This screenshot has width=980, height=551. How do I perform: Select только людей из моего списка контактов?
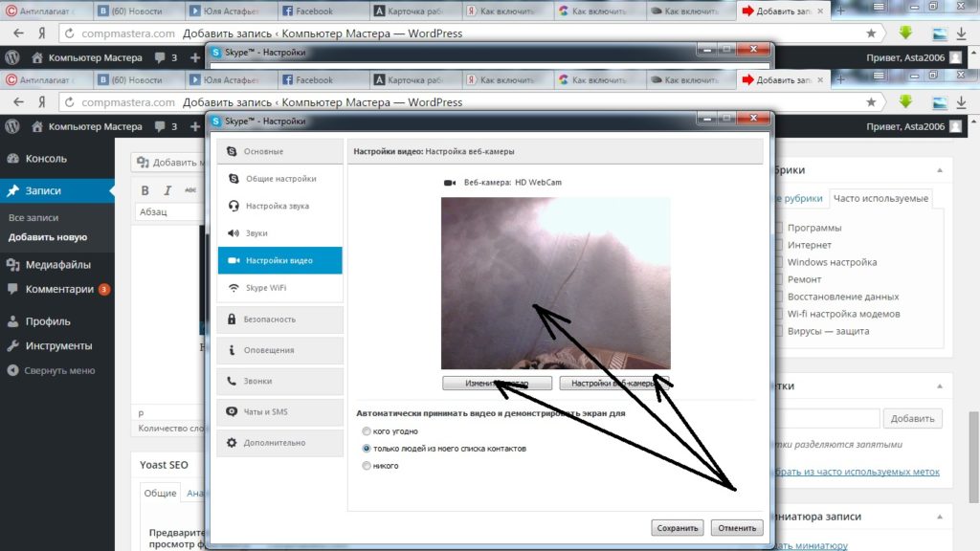click(x=367, y=449)
